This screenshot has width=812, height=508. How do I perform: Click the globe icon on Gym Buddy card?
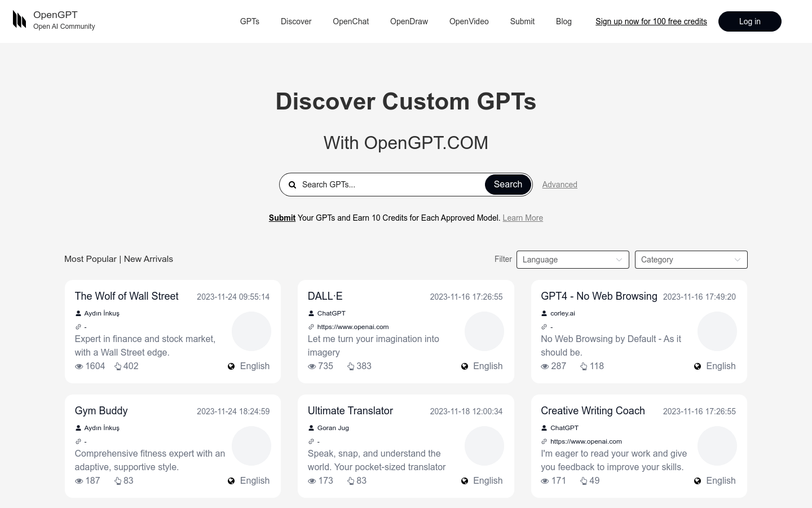click(231, 481)
